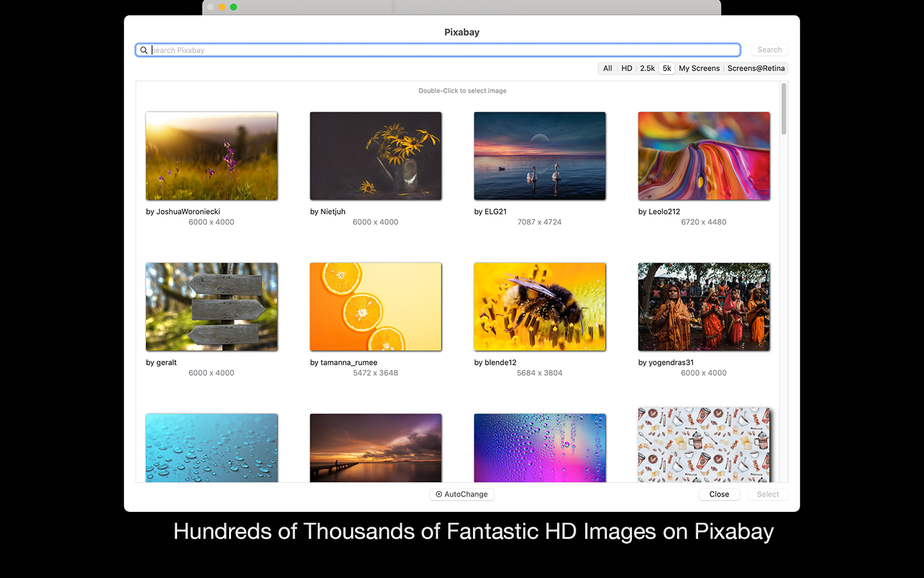The image size is (924, 578).
Task: Click the author label 'by geralt'
Action: tap(161, 363)
